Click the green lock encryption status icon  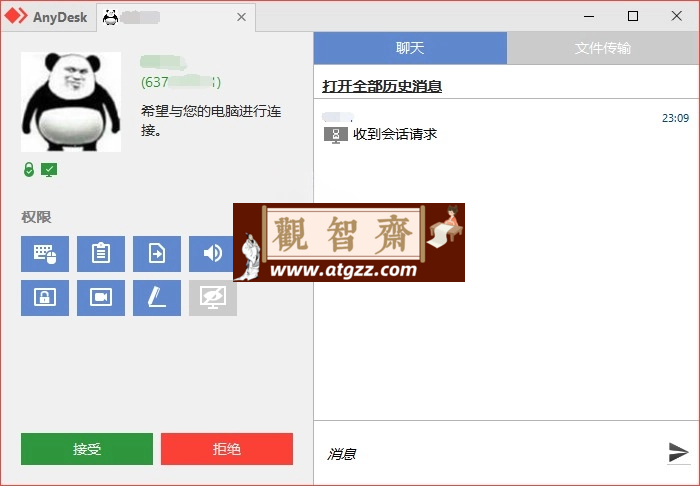click(x=29, y=170)
